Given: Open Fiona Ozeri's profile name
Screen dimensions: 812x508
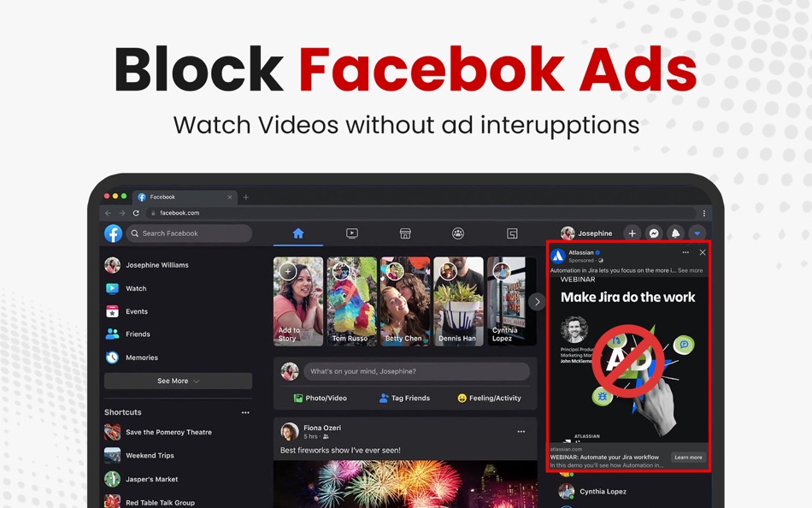Looking at the screenshot, I should point(322,428).
